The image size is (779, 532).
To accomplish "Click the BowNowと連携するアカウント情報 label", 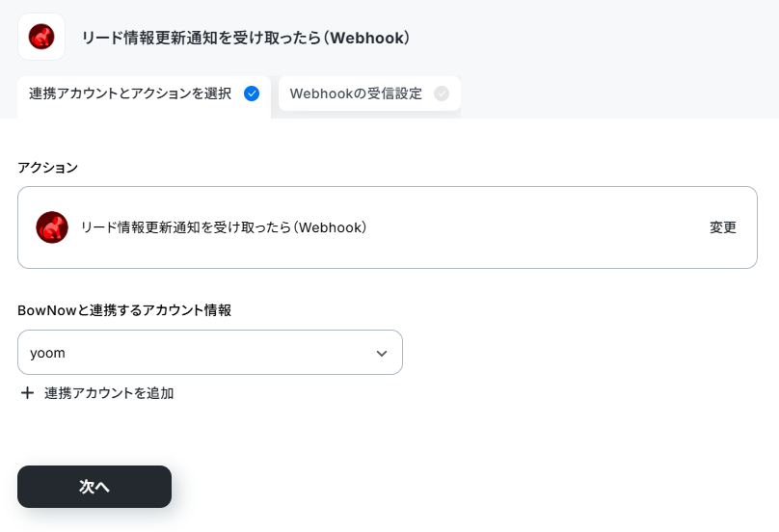I will coord(124,310).
